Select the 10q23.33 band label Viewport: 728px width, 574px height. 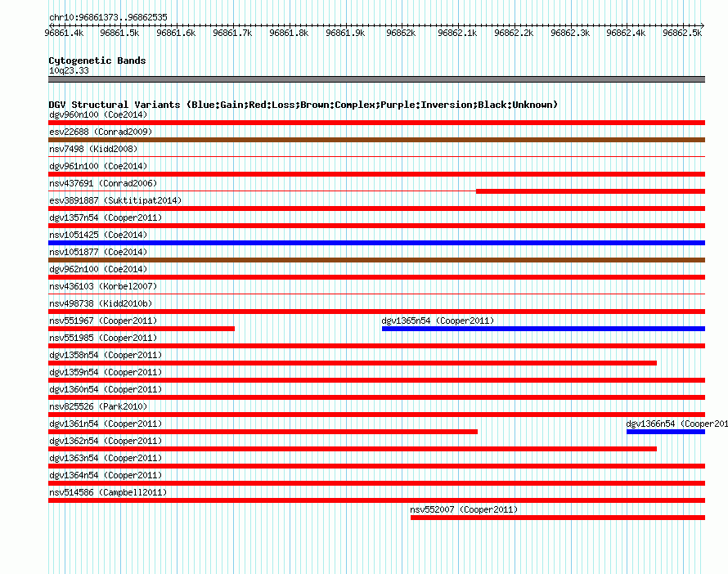point(69,70)
